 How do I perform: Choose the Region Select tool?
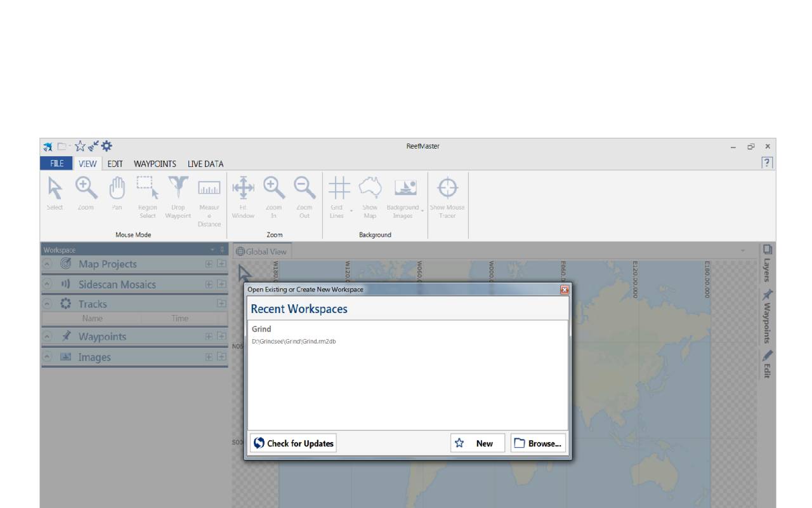click(x=147, y=189)
